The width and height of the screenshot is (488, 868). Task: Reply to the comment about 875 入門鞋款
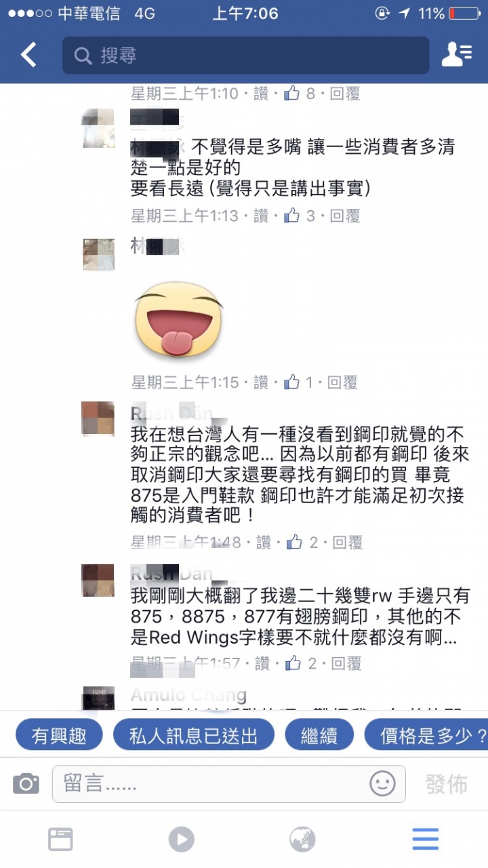coord(347,542)
